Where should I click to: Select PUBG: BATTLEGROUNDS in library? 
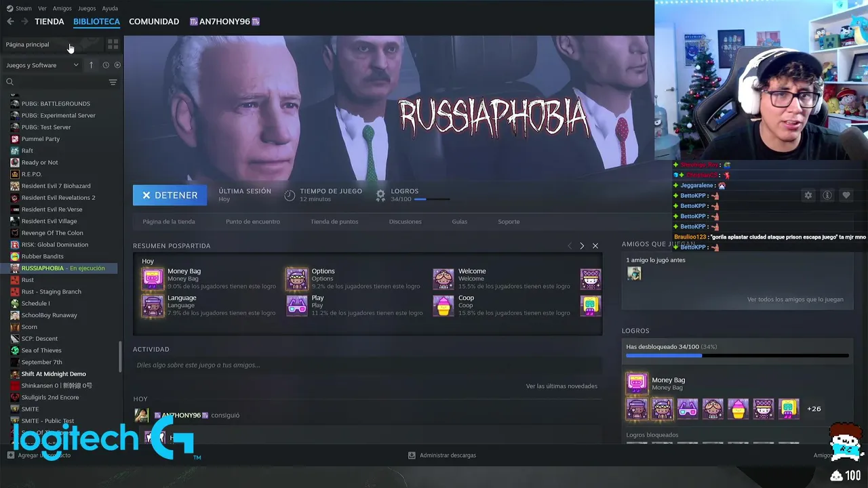pos(56,104)
